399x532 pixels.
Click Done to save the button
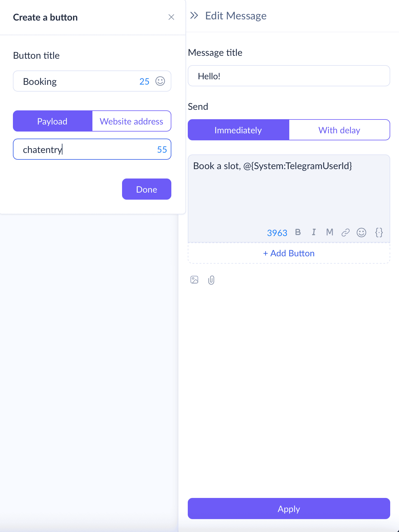[x=147, y=189]
